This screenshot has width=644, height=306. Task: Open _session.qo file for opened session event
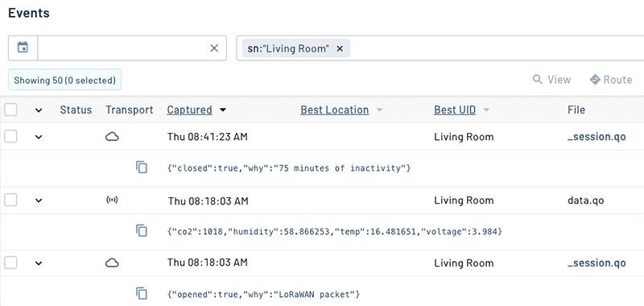click(x=597, y=263)
